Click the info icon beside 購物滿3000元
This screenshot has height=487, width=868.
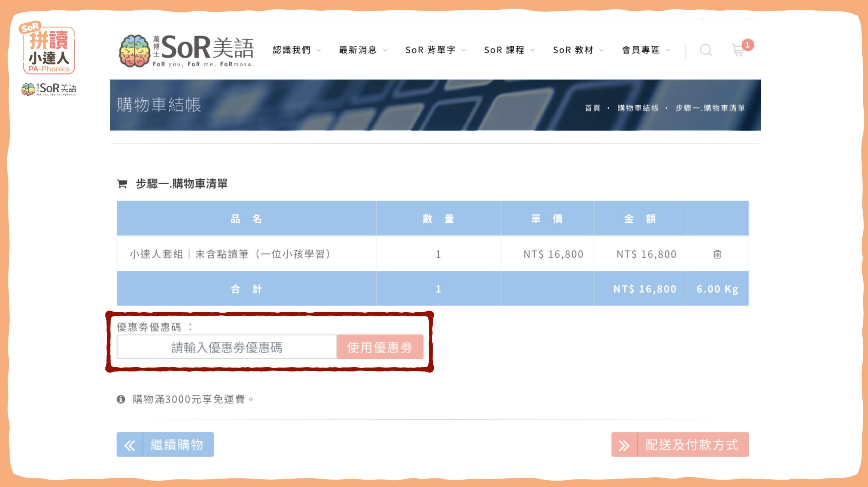tap(121, 399)
